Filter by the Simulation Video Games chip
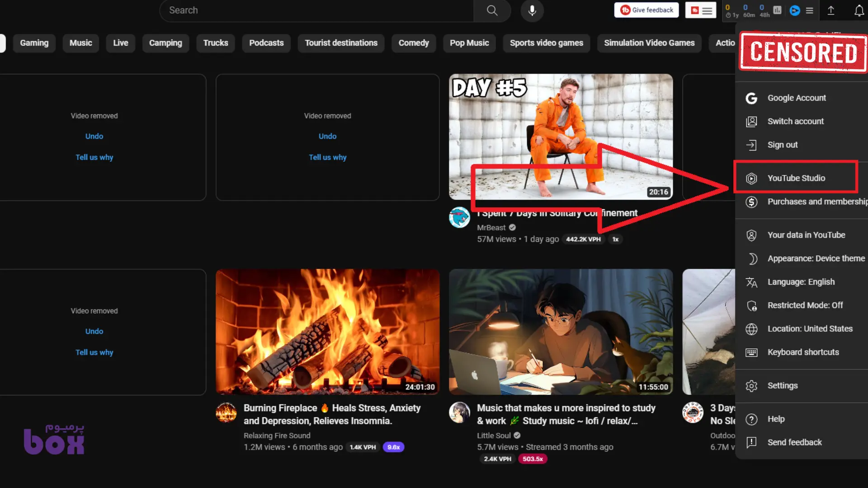The height and width of the screenshot is (488, 868). click(649, 43)
